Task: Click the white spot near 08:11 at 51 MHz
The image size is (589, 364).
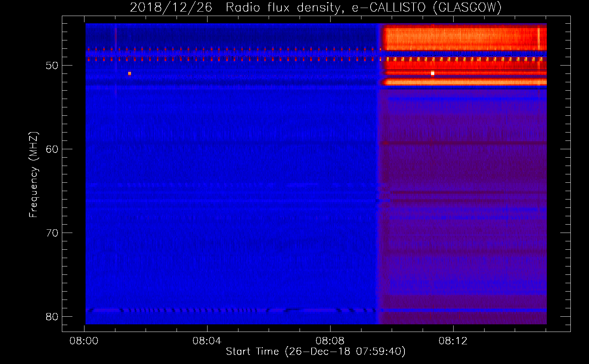Action: point(432,73)
